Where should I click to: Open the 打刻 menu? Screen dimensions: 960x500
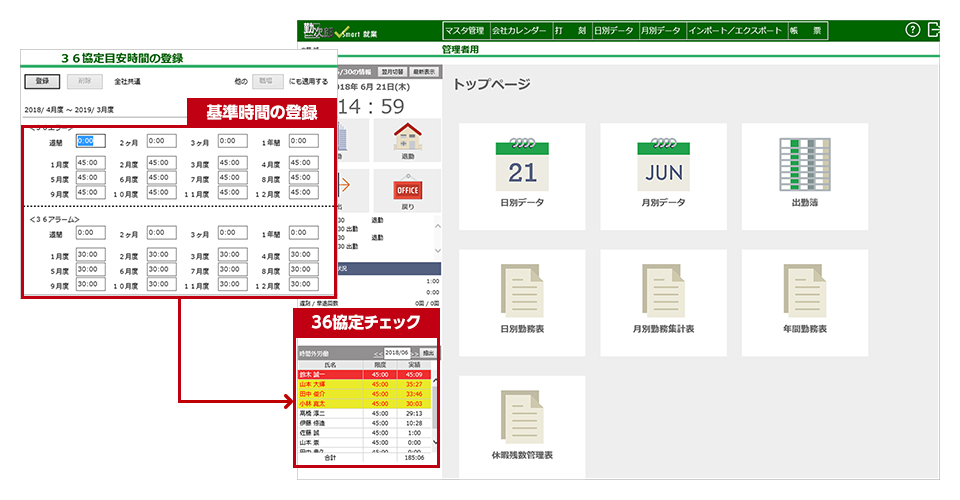pos(570,31)
